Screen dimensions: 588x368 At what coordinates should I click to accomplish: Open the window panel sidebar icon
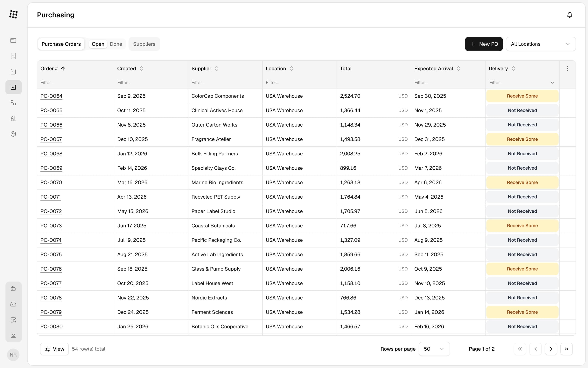click(13, 40)
